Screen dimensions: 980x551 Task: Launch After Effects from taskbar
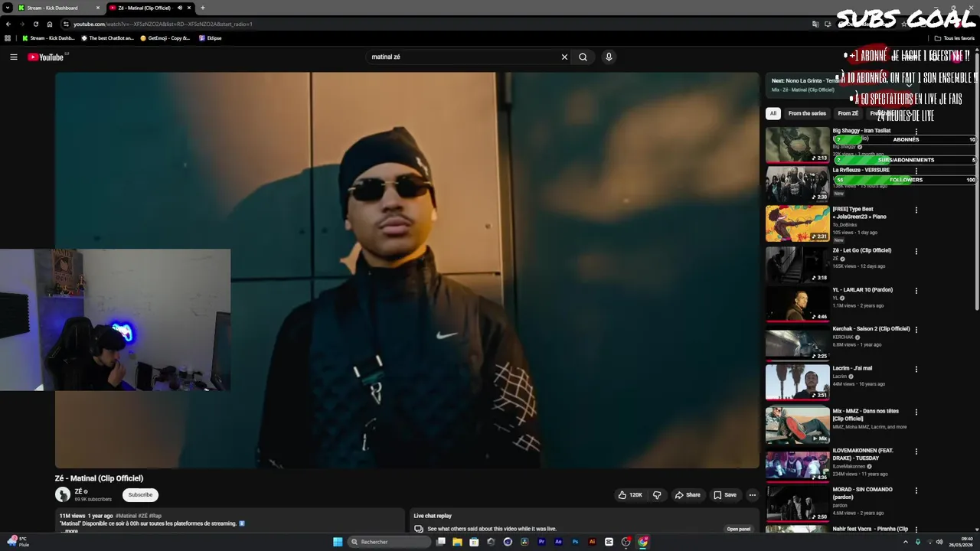coord(558,542)
